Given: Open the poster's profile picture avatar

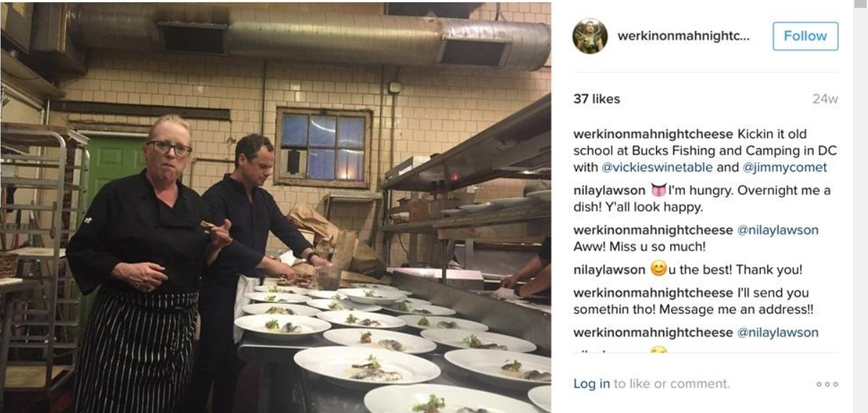Looking at the screenshot, I should 590,36.
